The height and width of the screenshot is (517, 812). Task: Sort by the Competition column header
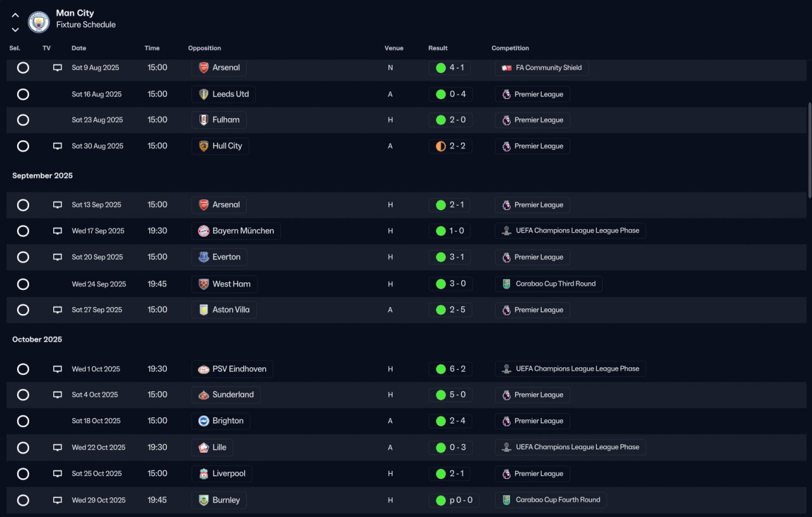[x=510, y=48]
